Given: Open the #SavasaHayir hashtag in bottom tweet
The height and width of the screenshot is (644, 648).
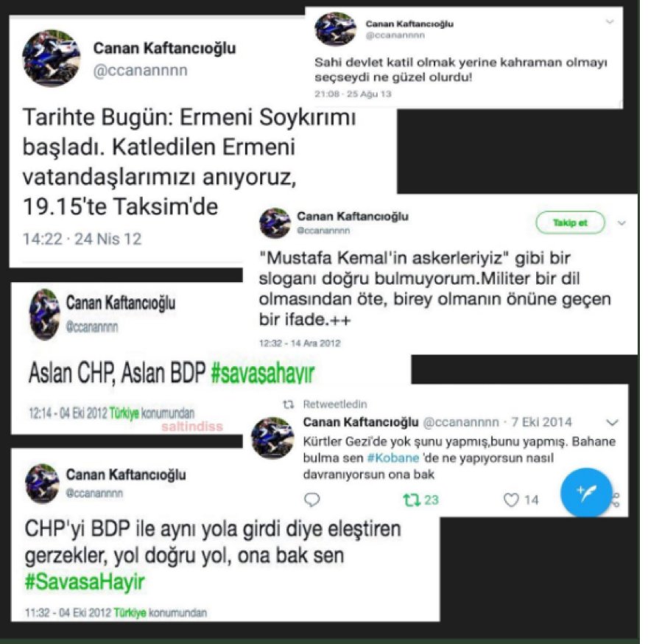Looking at the screenshot, I should click(85, 581).
